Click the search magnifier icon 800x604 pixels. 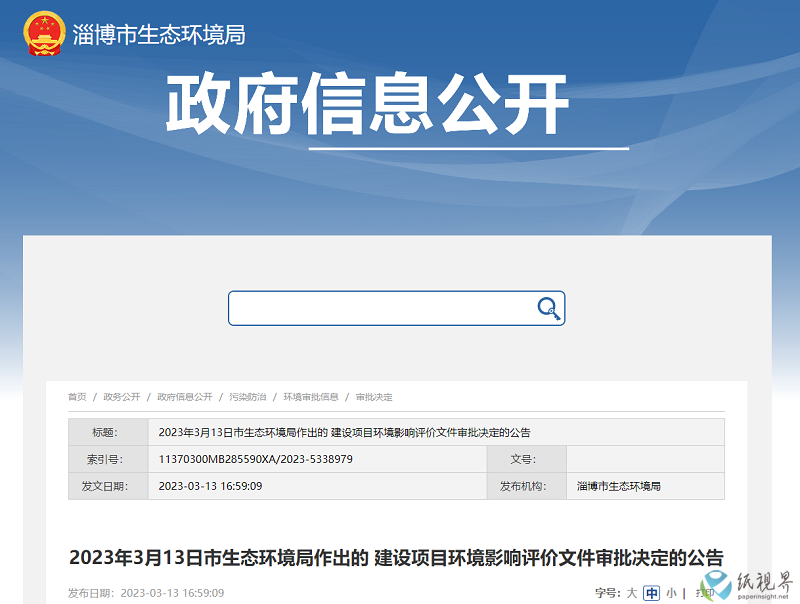click(548, 308)
